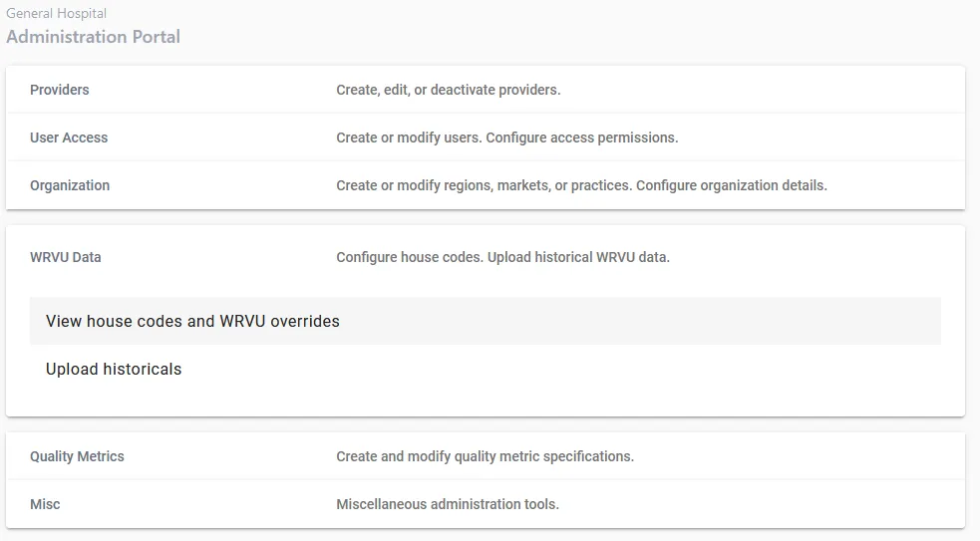Expand the Providers section
Screen dimensions: 980x541
pyautogui.click(x=60, y=90)
